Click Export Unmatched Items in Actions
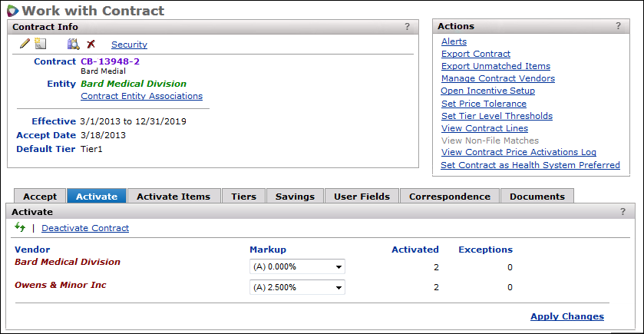This screenshot has width=644, height=334. [496, 66]
